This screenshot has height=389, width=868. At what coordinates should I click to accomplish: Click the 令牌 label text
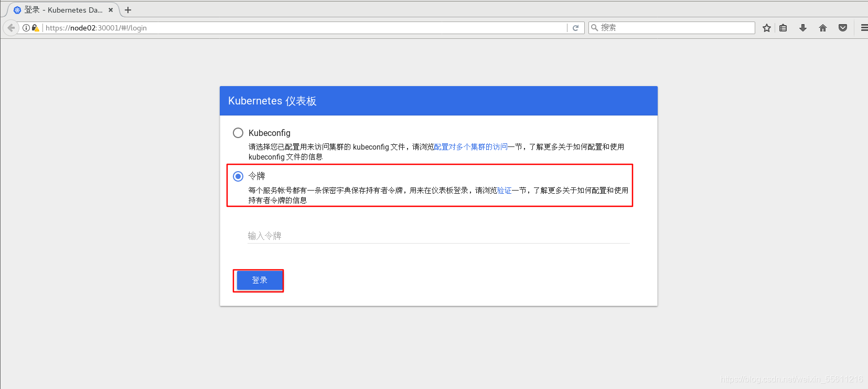[257, 176]
